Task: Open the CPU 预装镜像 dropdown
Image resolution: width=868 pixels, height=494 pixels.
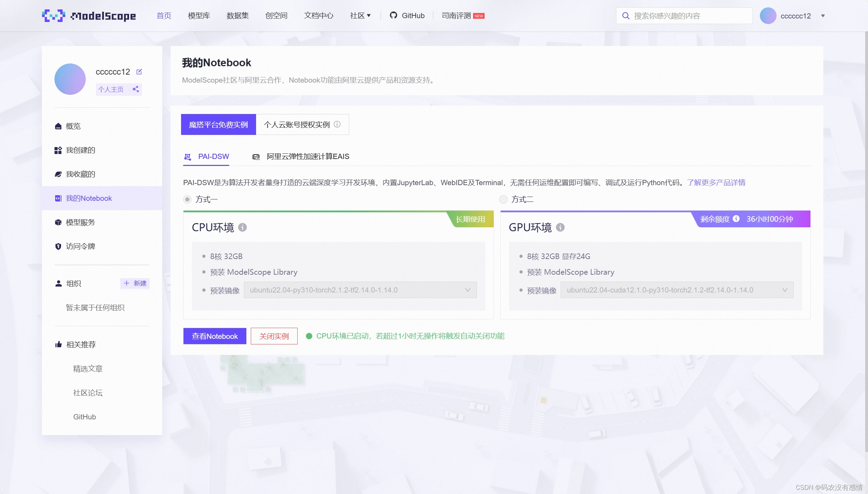Action: coord(360,290)
